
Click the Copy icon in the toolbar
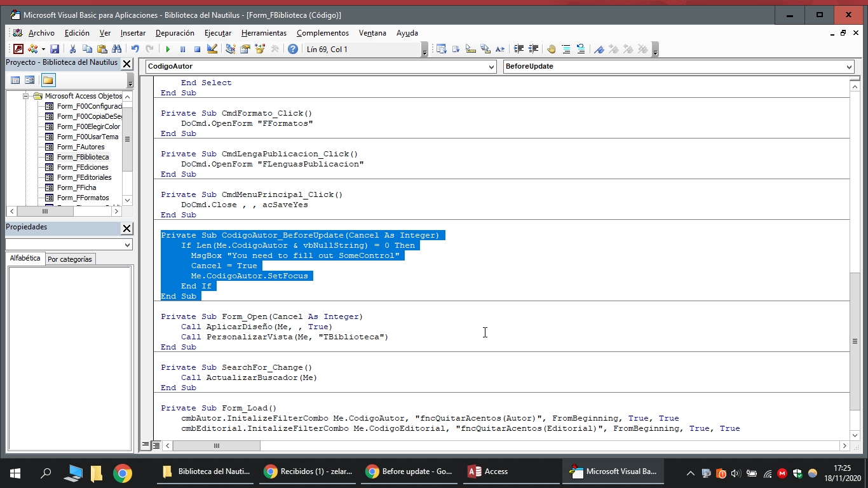(x=87, y=49)
